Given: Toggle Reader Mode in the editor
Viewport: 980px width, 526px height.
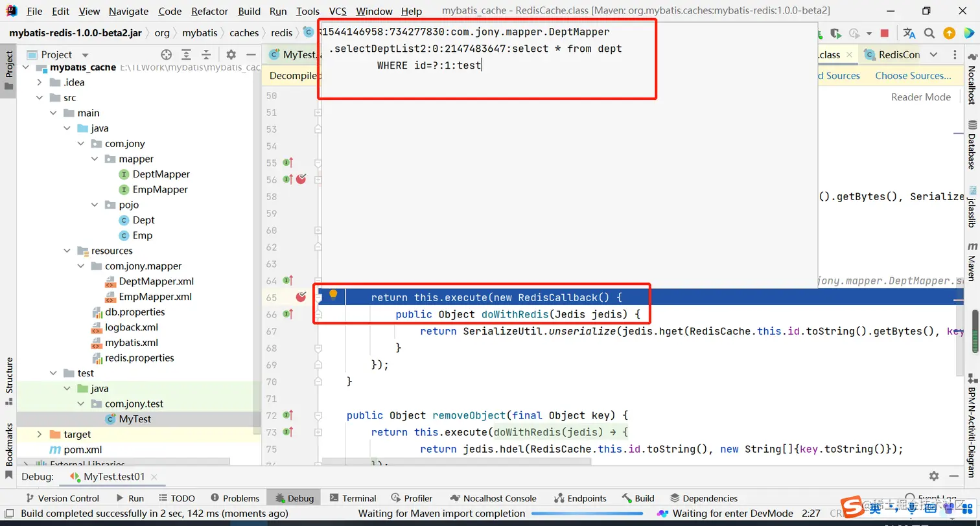Looking at the screenshot, I should tap(921, 97).
